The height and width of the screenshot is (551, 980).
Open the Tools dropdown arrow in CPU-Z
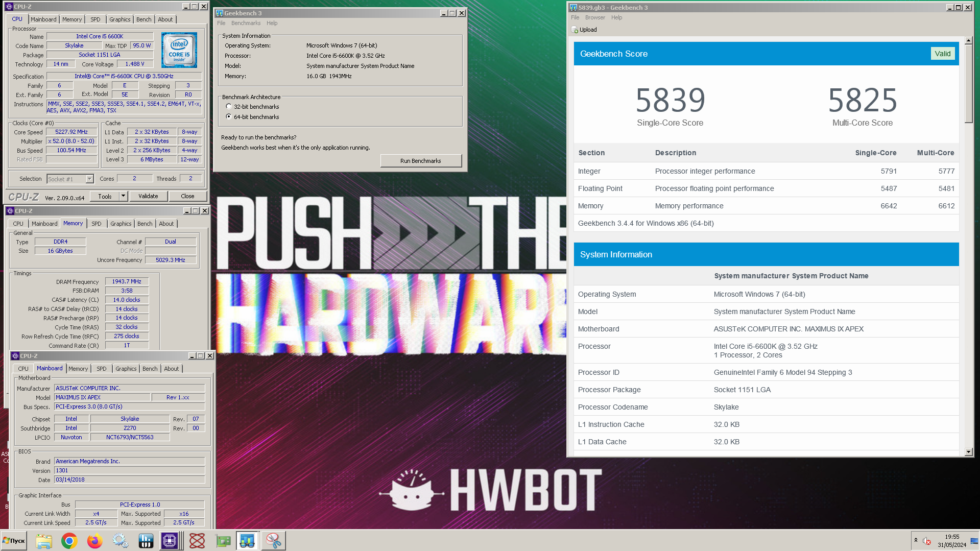pos(123,196)
